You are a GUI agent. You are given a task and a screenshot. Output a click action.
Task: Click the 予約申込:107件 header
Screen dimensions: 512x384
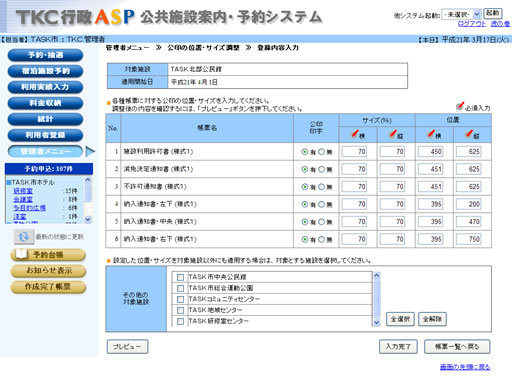click(49, 169)
